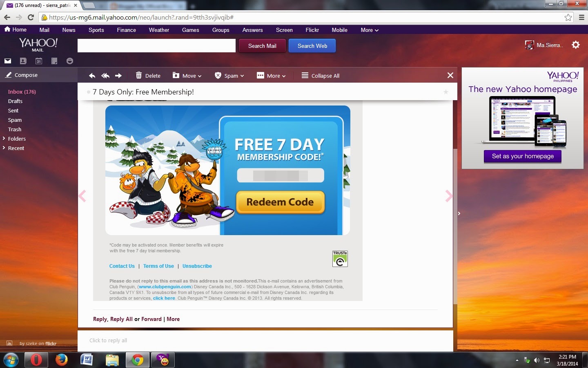Open the Move dropdown in toolbar
Image resolution: width=588 pixels, height=368 pixels.
[x=187, y=76]
